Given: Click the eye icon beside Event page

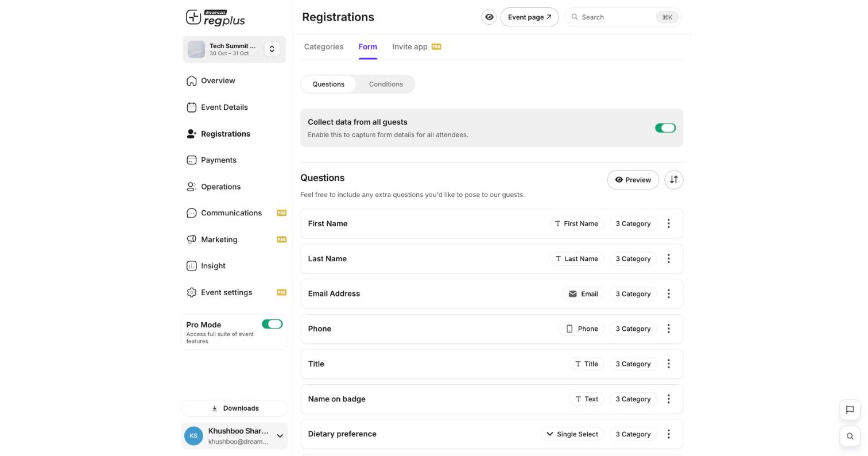Looking at the screenshot, I should point(489,17).
